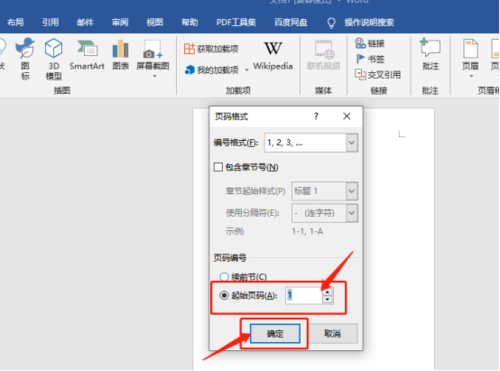Click the start page number input field
Viewport: 500px width, 371px height.
(304, 295)
